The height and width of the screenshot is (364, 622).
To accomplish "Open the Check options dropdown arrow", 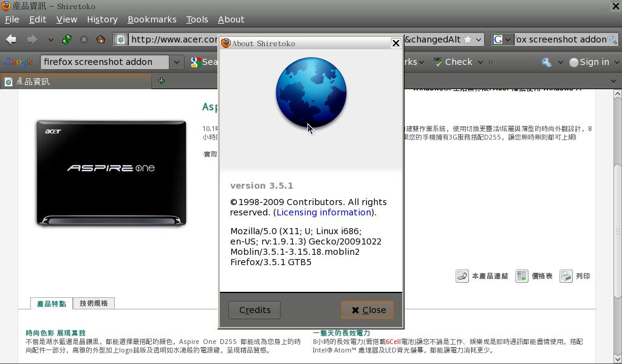I will click(480, 62).
